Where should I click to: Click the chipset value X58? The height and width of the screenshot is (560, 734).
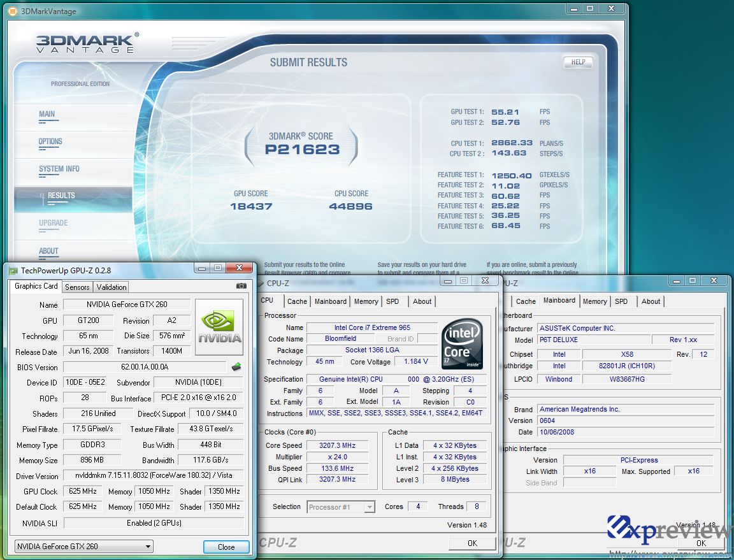coord(627,354)
